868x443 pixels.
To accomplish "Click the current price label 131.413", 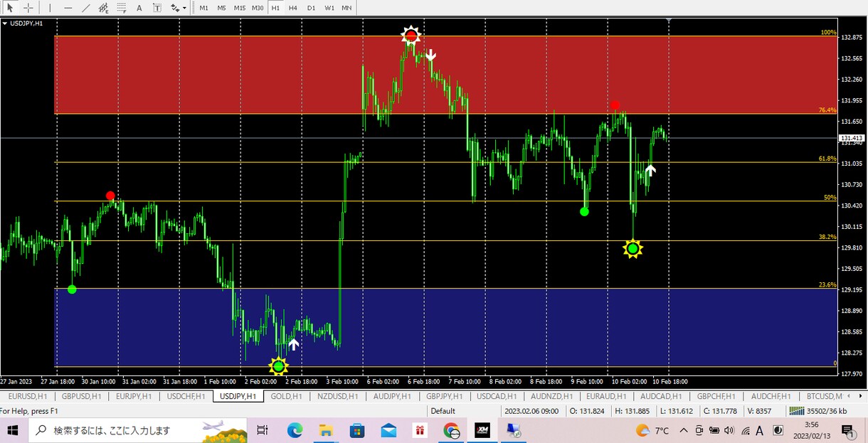I will click(852, 138).
